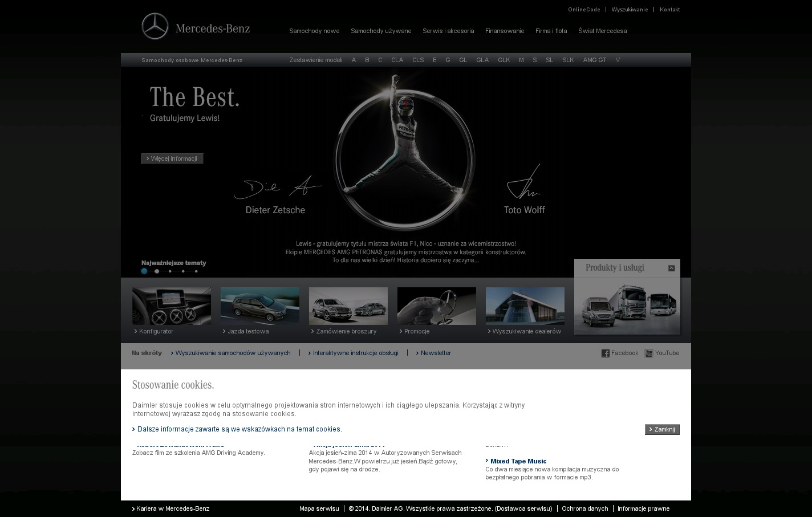Open the Facebook icon link
The width and height of the screenshot is (812, 517).
[x=606, y=353]
